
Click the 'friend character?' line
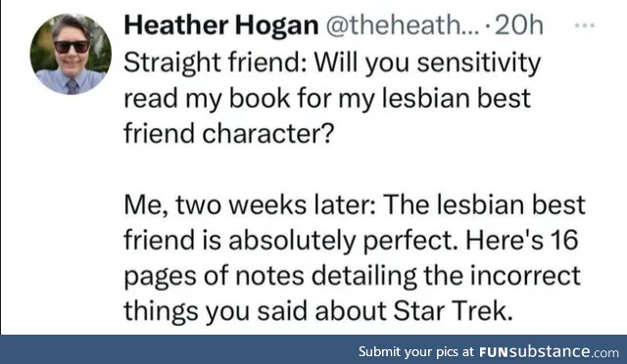point(228,133)
